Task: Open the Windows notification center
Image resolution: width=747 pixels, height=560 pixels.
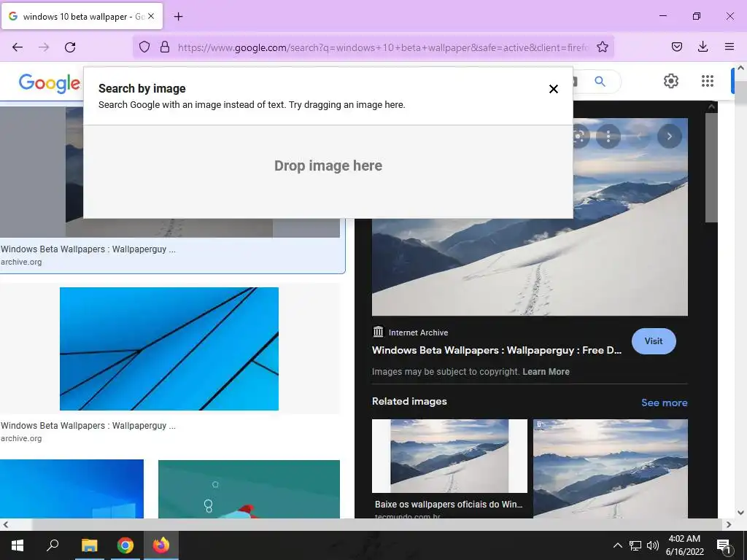Action: point(724,545)
